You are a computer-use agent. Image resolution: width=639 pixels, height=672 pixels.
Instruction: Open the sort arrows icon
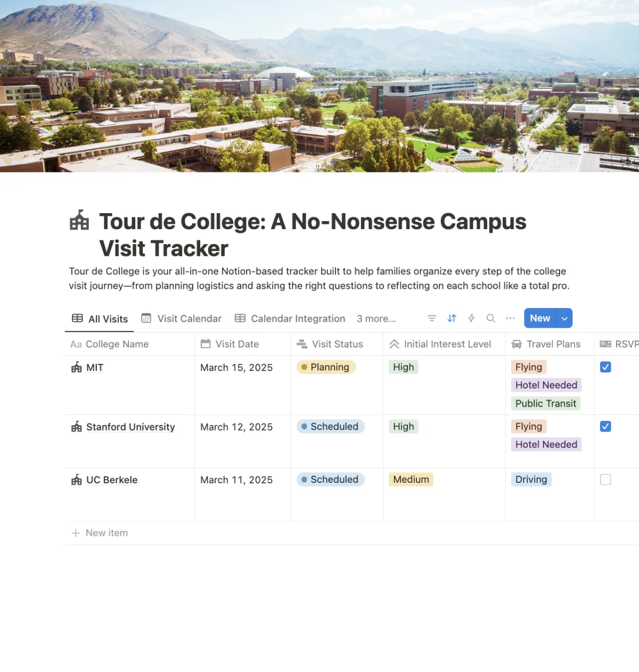pos(452,318)
